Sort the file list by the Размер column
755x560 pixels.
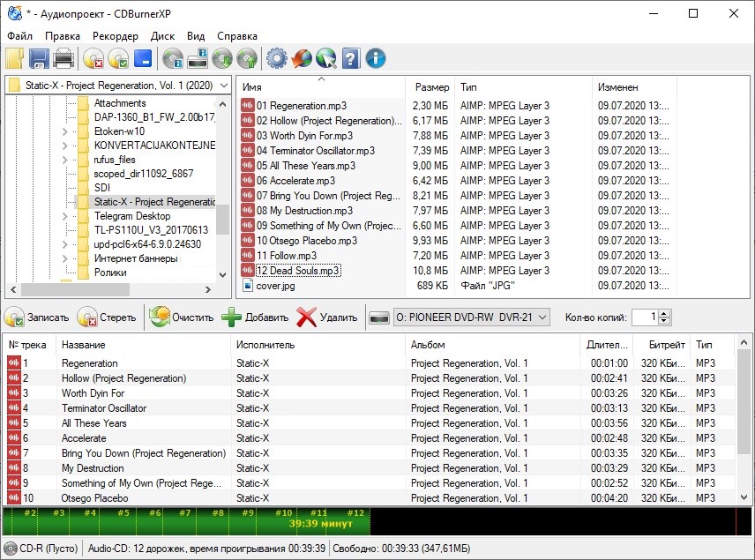(431, 87)
